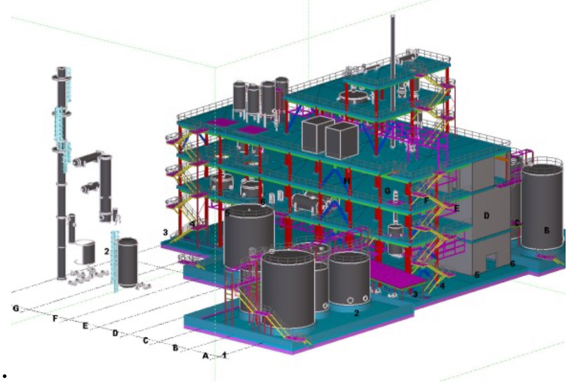588x383 pixels.
Task: Select the round white-rimmed vessel on the rooftop level
Action: pyautogui.click(x=354, y=97)
